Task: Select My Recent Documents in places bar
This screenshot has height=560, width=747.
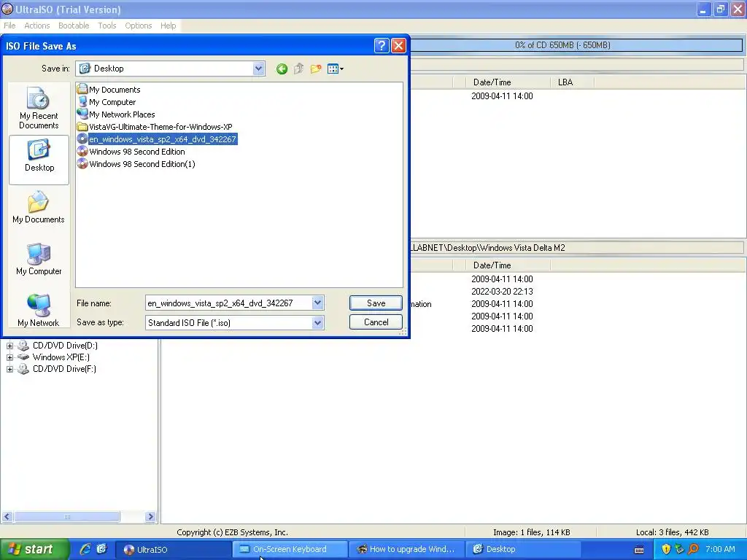Action: tap(39, 108)
